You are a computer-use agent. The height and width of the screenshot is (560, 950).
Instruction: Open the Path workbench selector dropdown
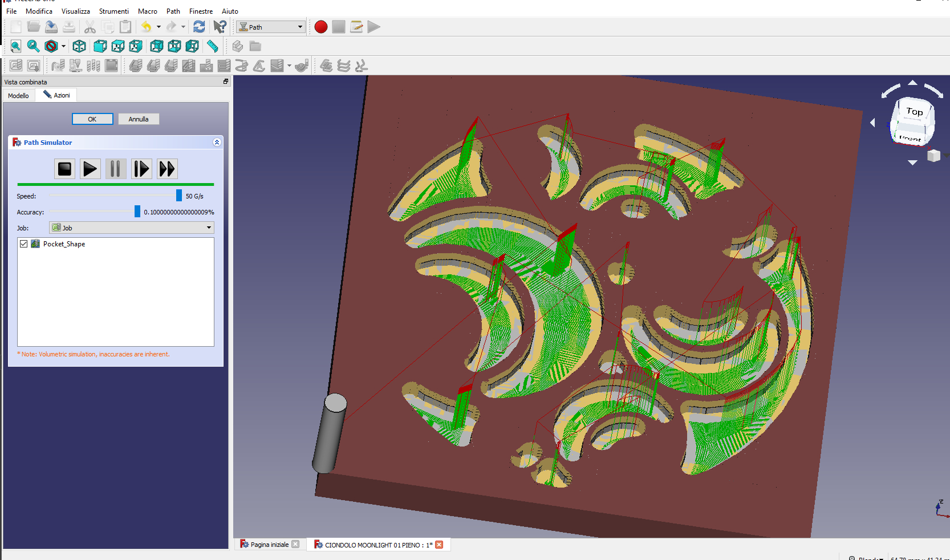pyautogui.click(x=271, y=27)
